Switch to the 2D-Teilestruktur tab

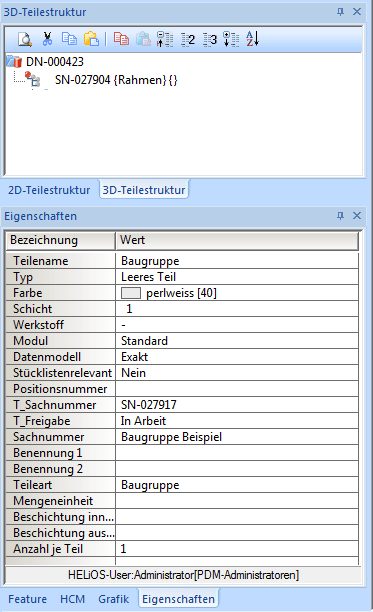click(x=49, y=190)
